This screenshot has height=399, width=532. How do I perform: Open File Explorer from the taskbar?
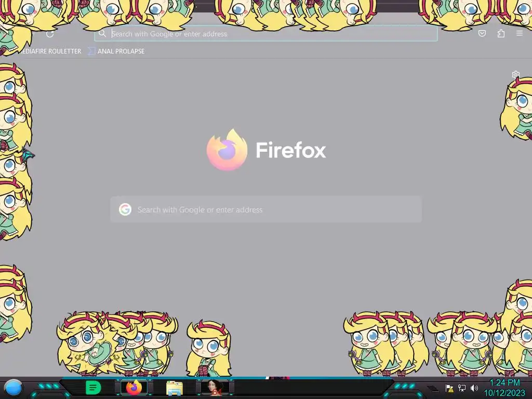(175, 388)
